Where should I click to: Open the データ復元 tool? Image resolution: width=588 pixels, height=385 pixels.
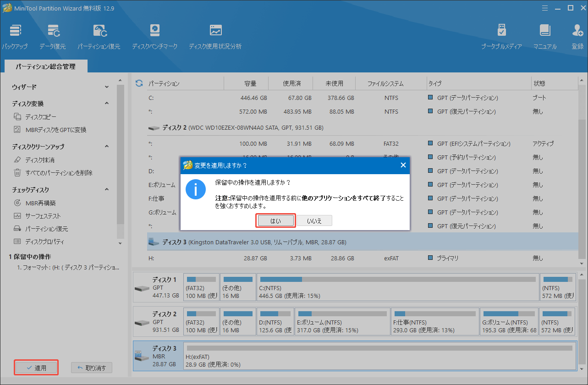click(52, 37)
